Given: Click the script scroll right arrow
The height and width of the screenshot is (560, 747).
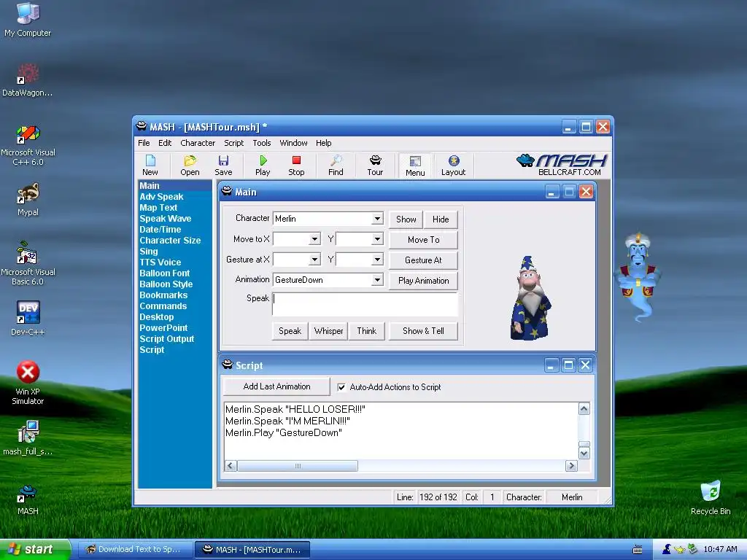Looking at the screenshot, I should (x=571, y=466).
